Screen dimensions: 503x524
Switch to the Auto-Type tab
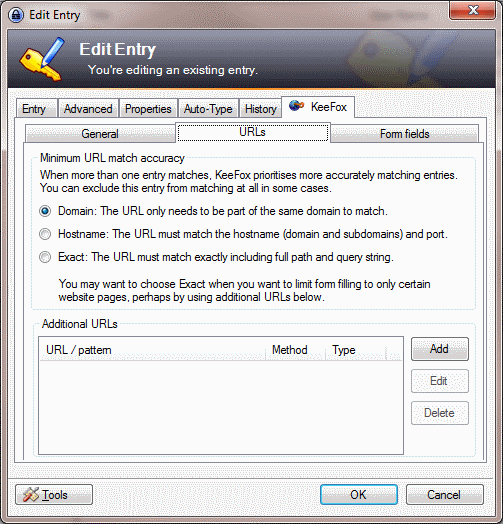pyautogui.click(x=208, y=109)
